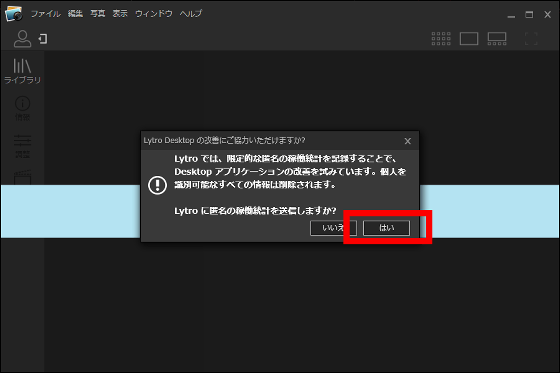The height and width of the screenshot is (373, 560).
Task: Open the ウィンドウ menu
Action: [154, 14]
